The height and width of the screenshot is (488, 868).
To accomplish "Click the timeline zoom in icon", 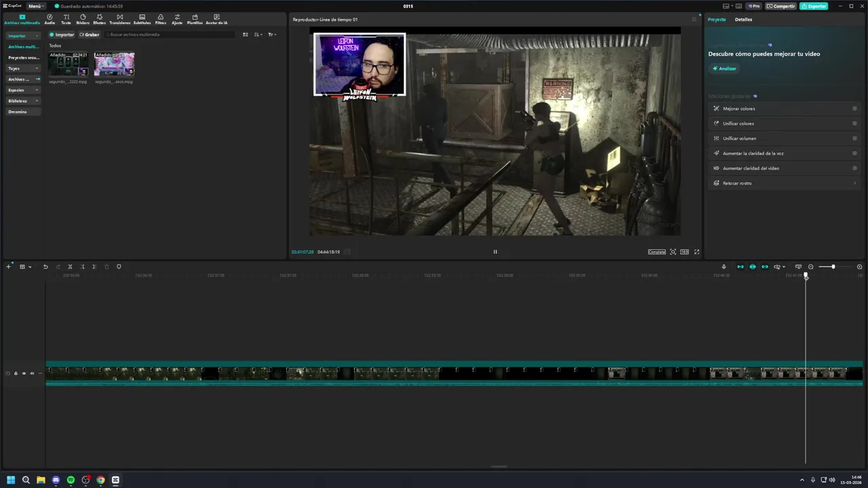I will tap(859, 267).
